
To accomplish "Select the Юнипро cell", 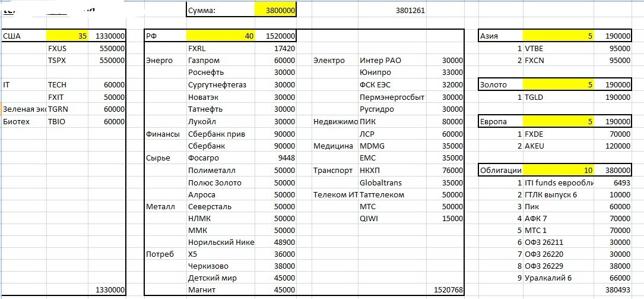I will tap(392, 73).
